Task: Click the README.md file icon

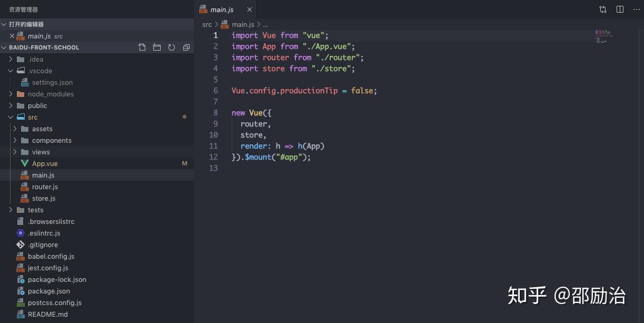Action: pos(21,314)
